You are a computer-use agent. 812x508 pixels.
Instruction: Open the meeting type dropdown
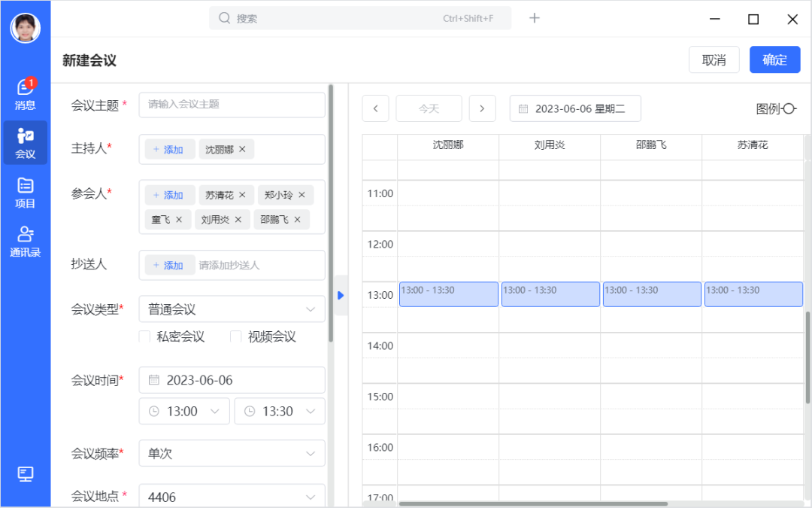click(232, 309)
